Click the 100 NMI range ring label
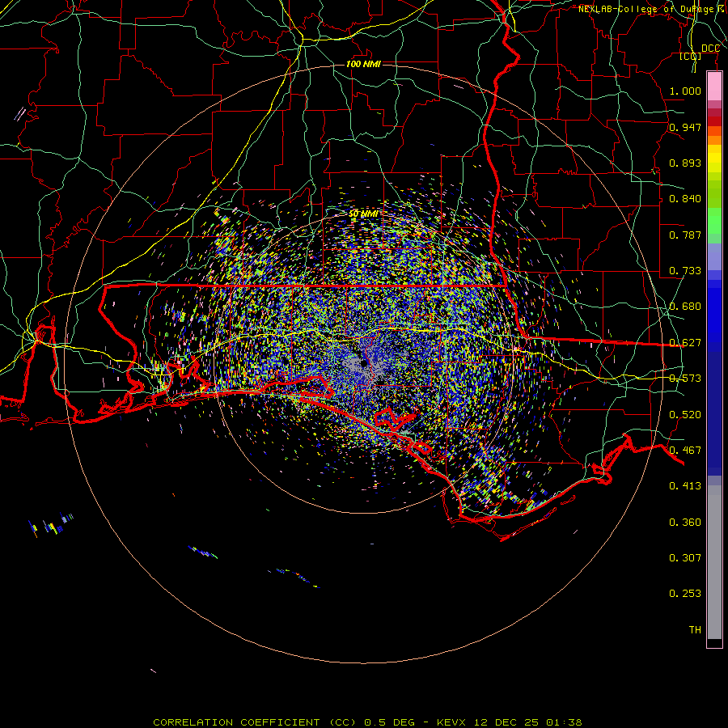The image size is (728, 728). 363,64
